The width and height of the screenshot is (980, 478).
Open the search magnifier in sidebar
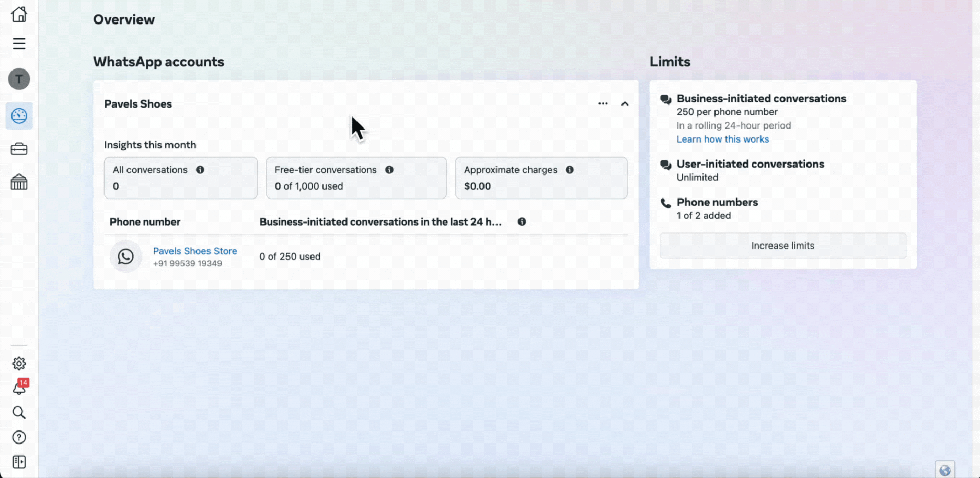coord(19,413)
